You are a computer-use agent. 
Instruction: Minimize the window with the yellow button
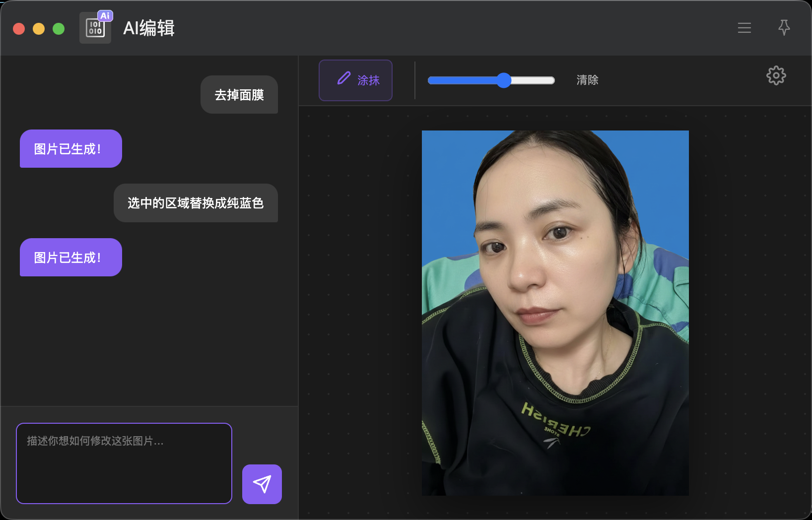[39, 29]
